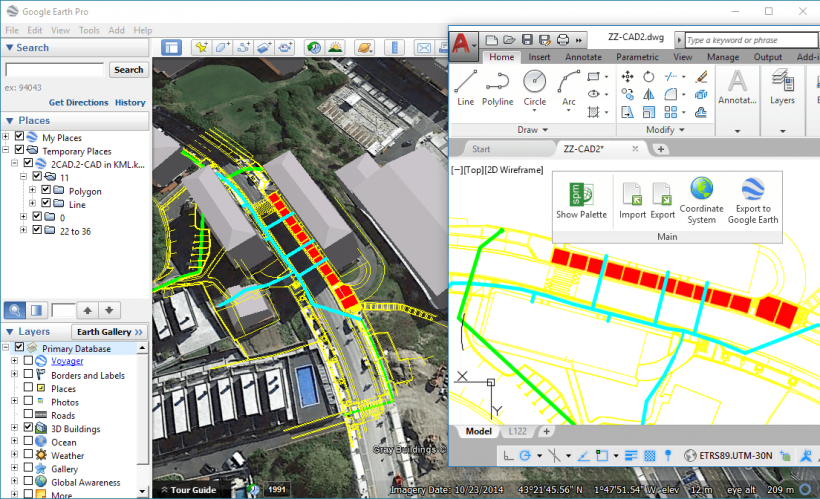Click the Show Palette icon
820x499 pixels.
click(581, 200)
